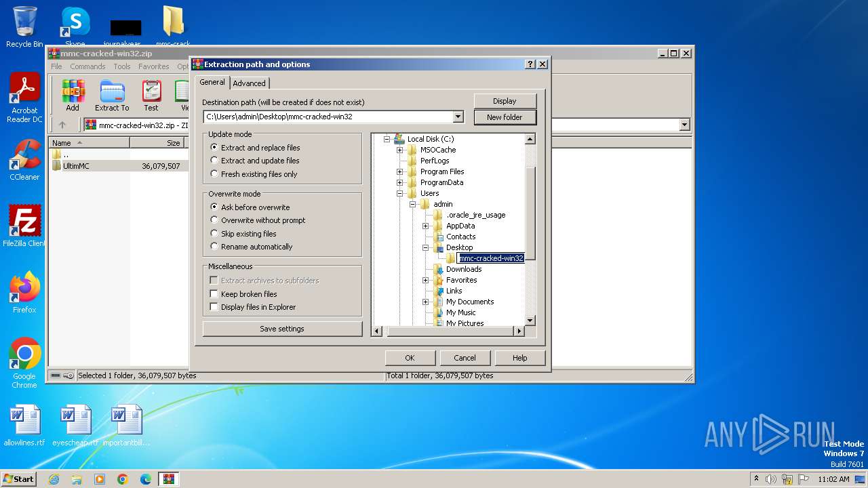The image size is (868, 488).
Task: Open the destination path dropdown arrow
Action: pos(458,117)
